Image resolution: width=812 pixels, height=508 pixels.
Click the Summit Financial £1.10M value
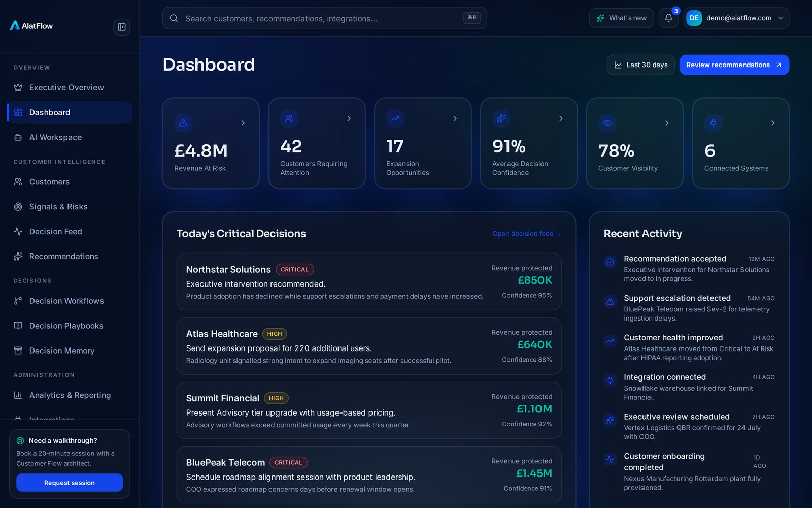tap(534, 409)
